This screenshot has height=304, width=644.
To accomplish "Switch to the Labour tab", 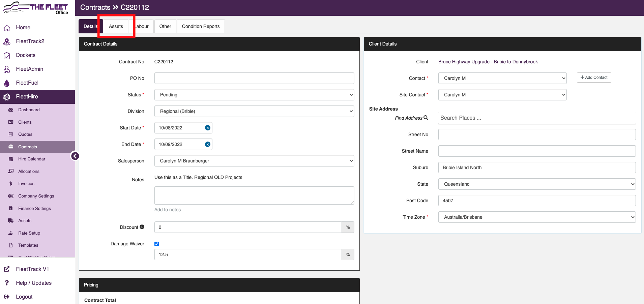I will [142, 26].
